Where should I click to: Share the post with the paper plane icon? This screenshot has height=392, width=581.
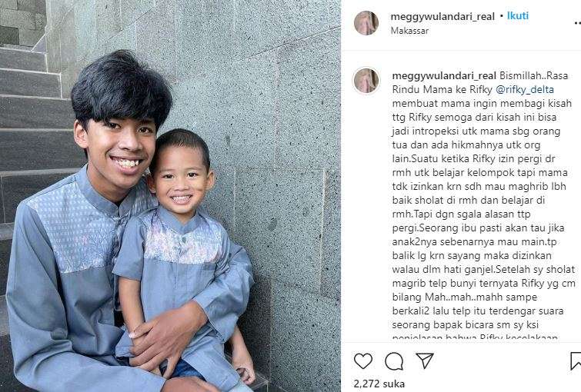(425, 360)
